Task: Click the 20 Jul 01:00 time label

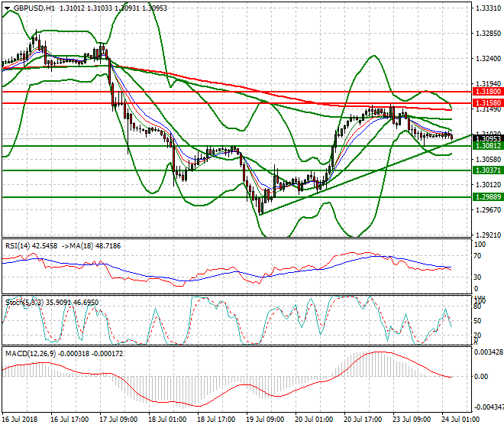Action: pos(314,420)
